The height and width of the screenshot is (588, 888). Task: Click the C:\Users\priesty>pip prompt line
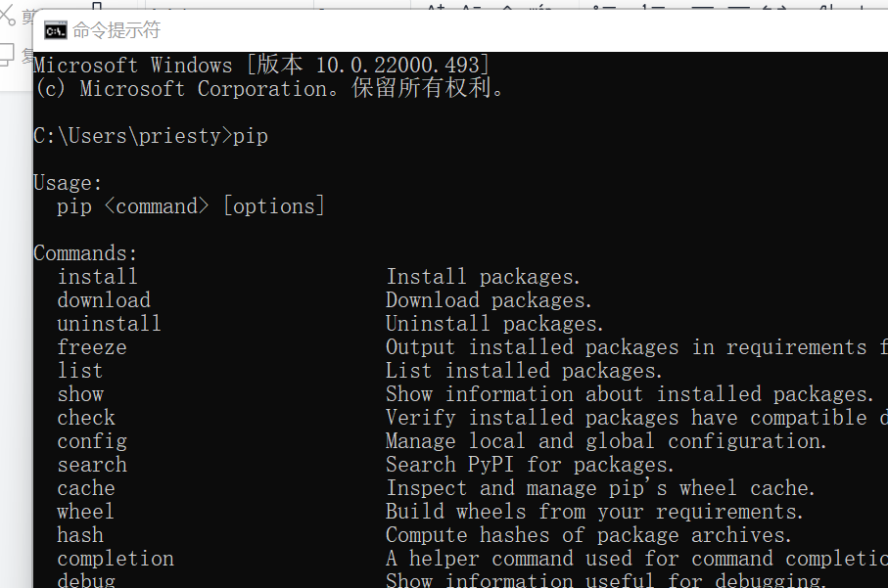(x=151, y=136)
